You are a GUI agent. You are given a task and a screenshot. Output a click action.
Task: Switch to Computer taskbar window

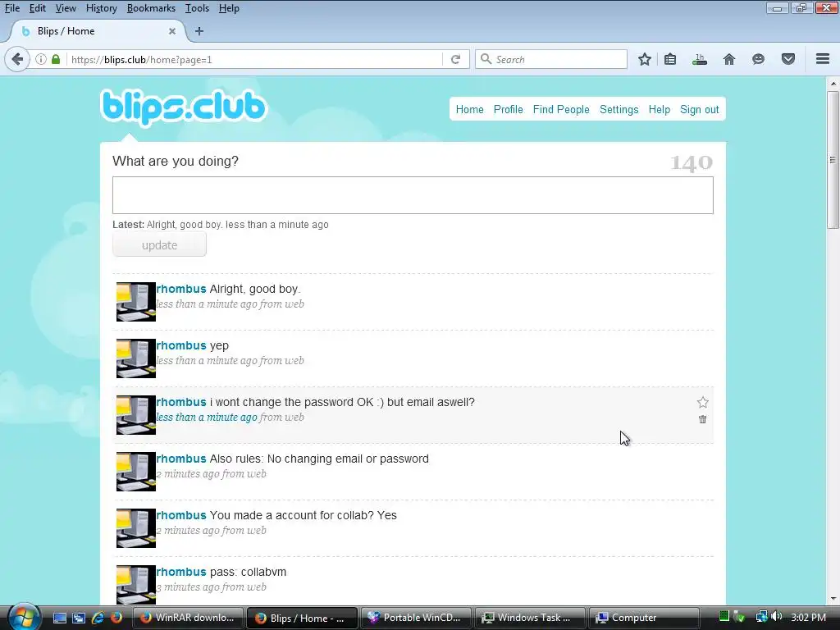[x=644, y=618]
